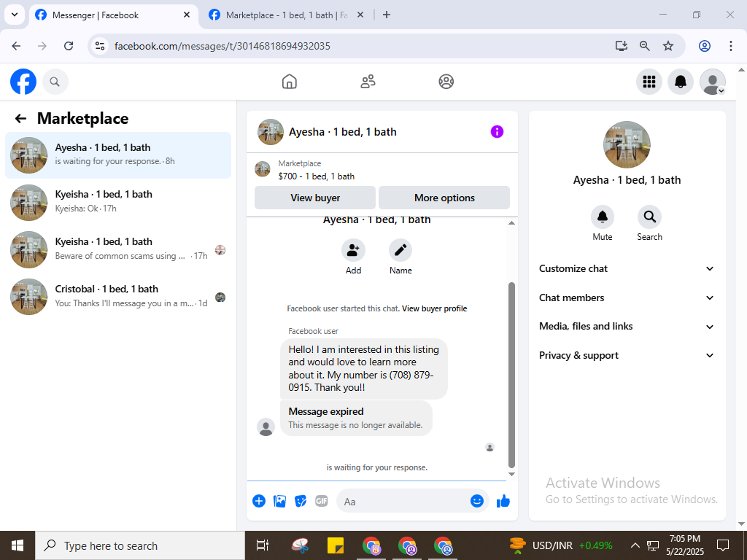747x560 pixels.
Task: Click the Name pencil edit icon
Action: coord(400,250)
